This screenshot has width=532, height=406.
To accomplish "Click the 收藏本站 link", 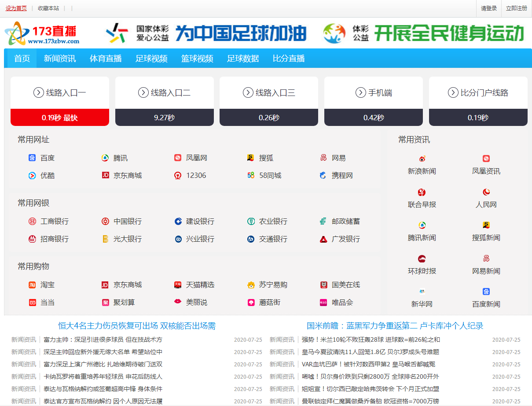I will [48, 8].
